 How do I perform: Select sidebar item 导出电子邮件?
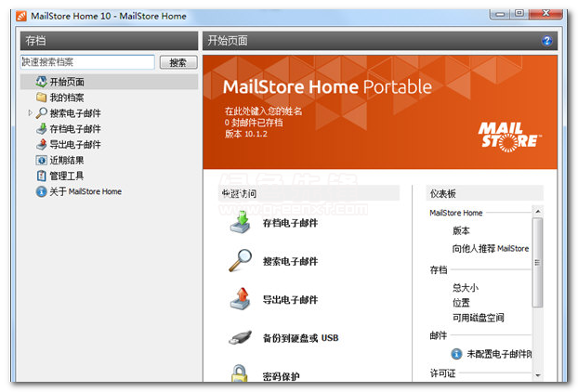(x=75, y=144)
